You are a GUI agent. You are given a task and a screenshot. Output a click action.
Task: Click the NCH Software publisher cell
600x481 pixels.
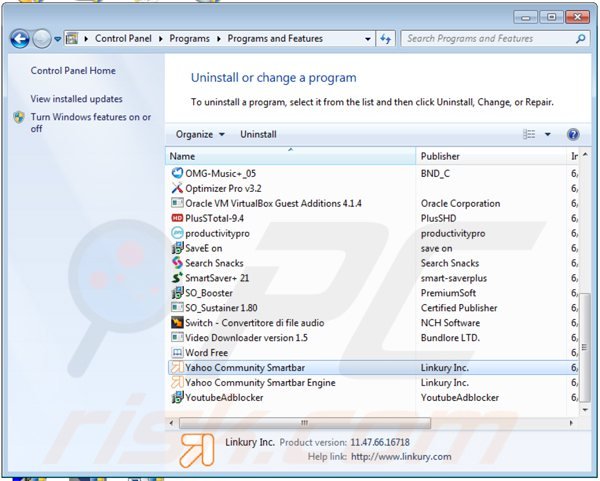pyautogui.click(x=450, y=323)
